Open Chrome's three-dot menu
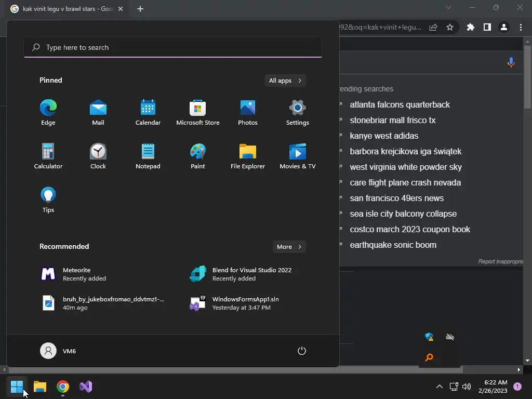 (x=521, y=27)
